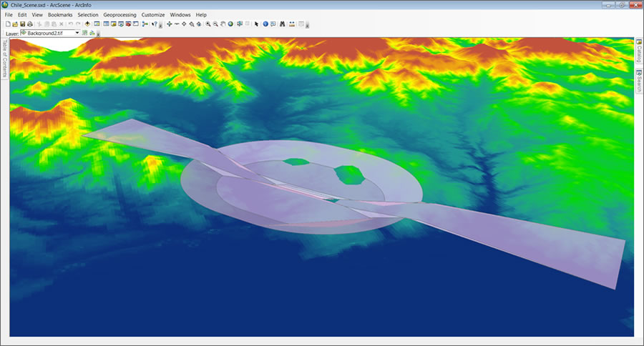This screenshot has width=644, height=346.
Task: Activate the Measure ruler tool
Action: tap(292, 24)
